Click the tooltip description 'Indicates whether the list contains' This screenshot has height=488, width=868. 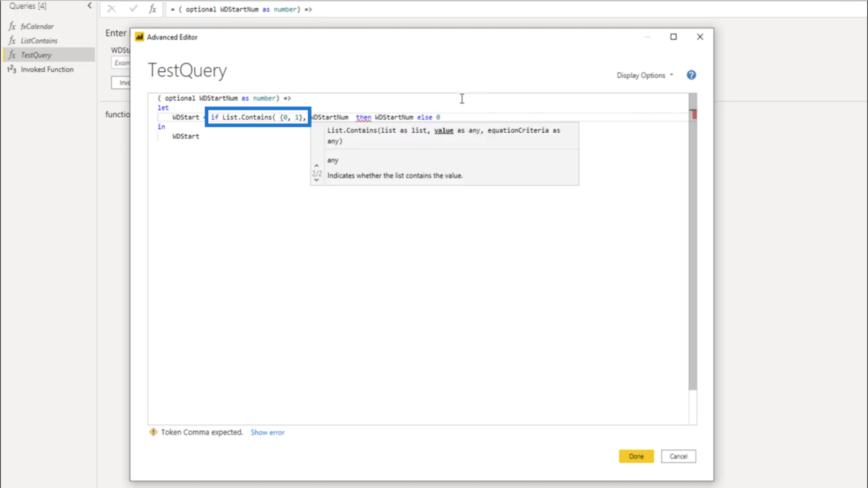pyautogui.click(x=395, y=176)
